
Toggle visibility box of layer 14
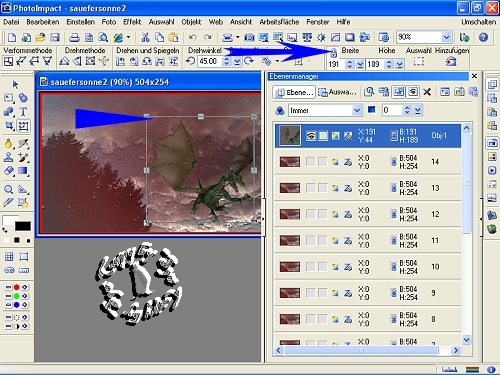click(x=311, y=162)
